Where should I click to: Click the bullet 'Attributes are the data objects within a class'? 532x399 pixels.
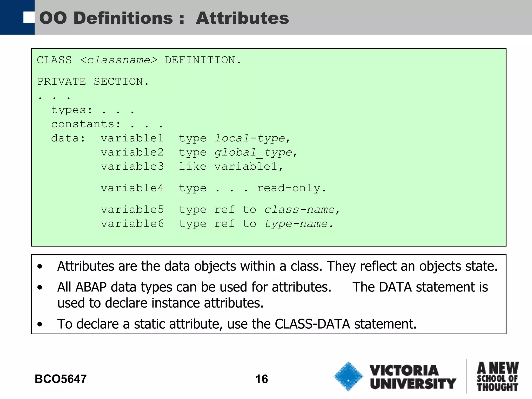(277, 267)
